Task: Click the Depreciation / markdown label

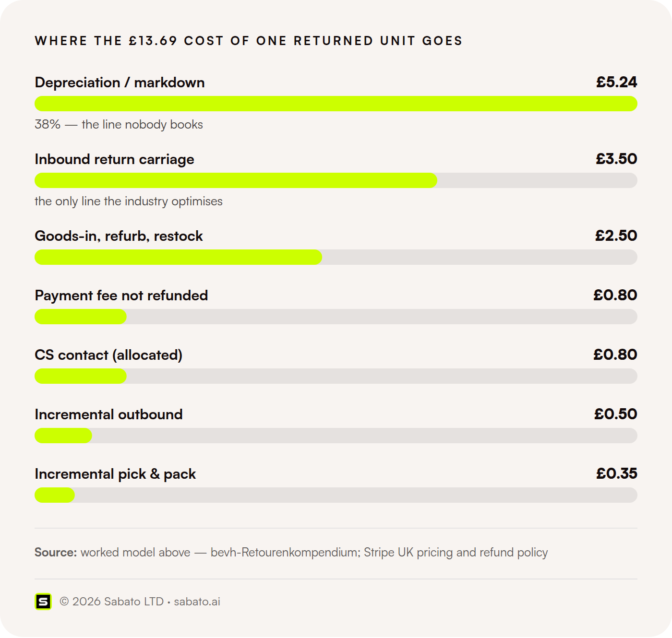Action: click(x=120, y=83)
